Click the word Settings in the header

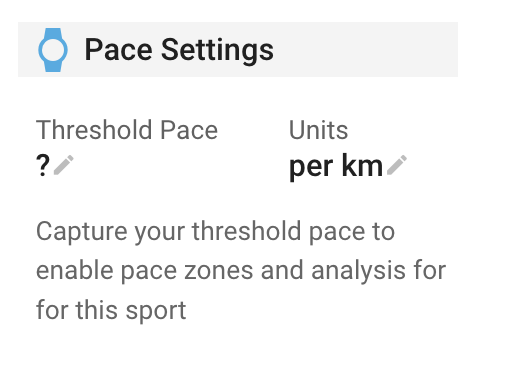(x=217, y=50)
